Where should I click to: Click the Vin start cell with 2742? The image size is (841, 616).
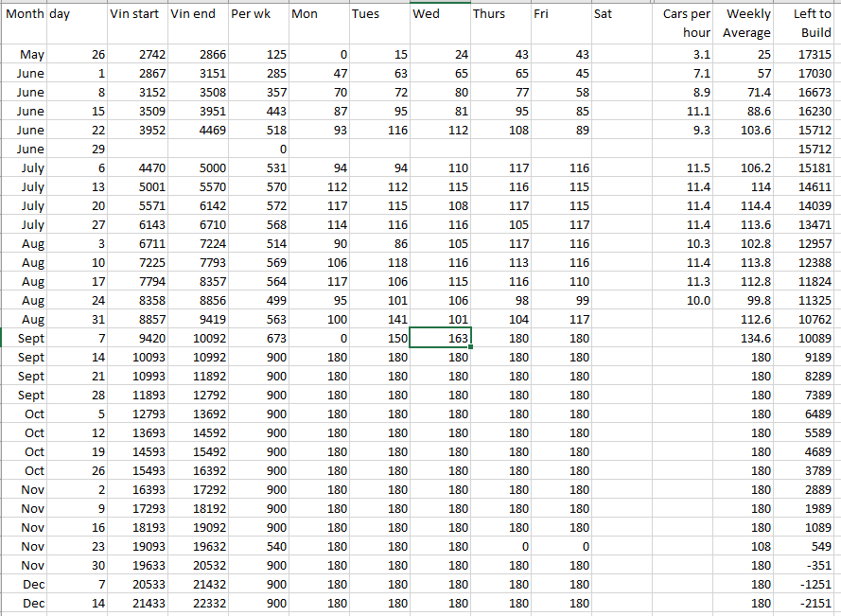click(137, 55)
